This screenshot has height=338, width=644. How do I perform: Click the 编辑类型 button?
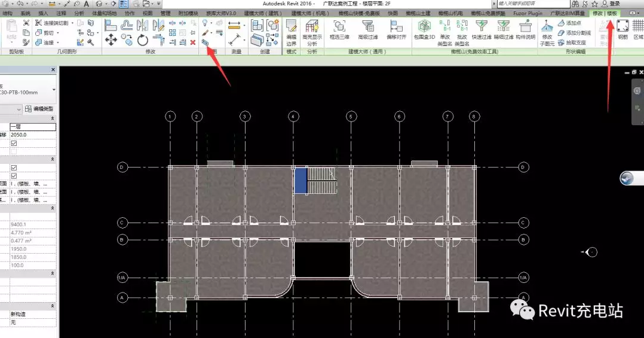[39, 109]
